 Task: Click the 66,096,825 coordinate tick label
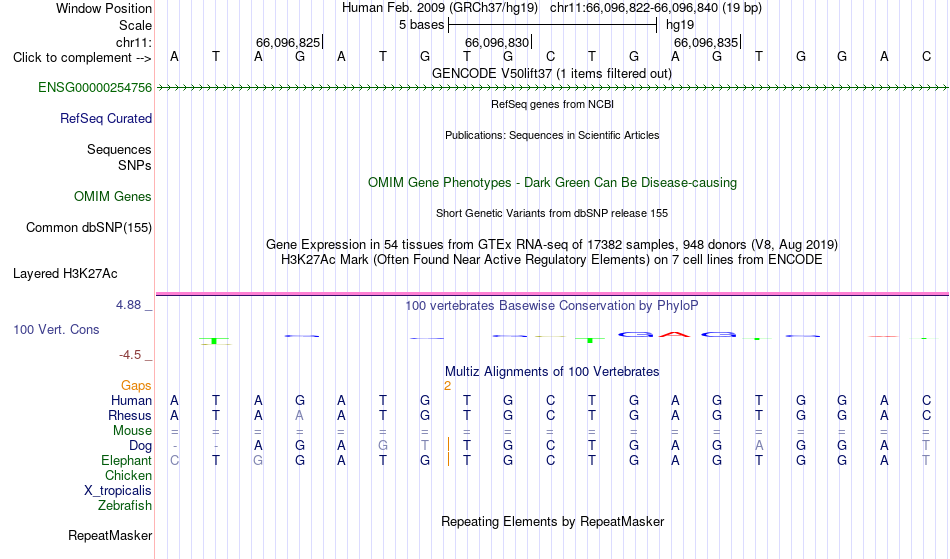(x=288, y=42)
